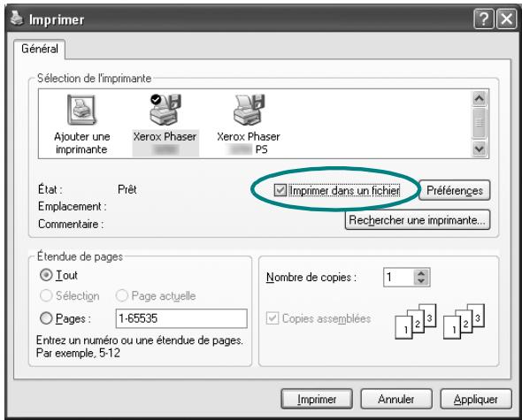Click Rechercher une imprimante button
Viewport: 522px width, 420px height.
[x=418, y=220]
